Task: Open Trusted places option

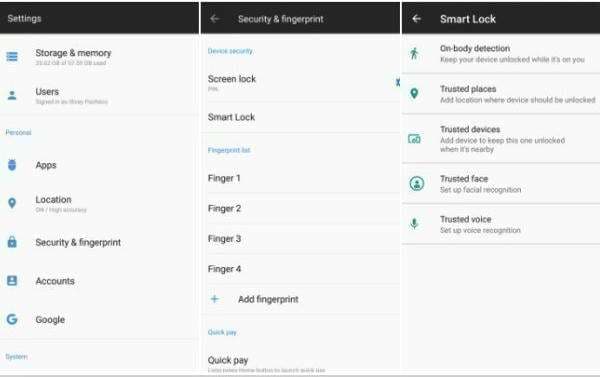Action: tap(501, 94)
